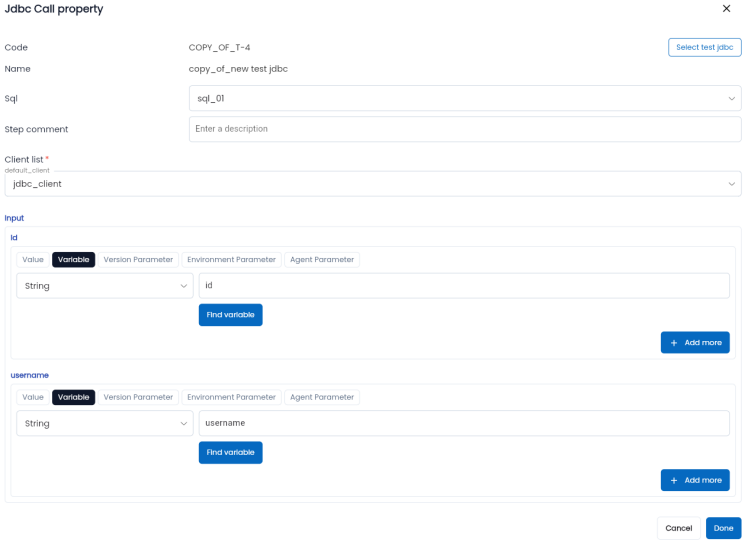Viewport: 752px width, 545px height.
Task: Open the Sql dropdown showing sql_01
Action: pyautogui.click(x=464, y=99)
